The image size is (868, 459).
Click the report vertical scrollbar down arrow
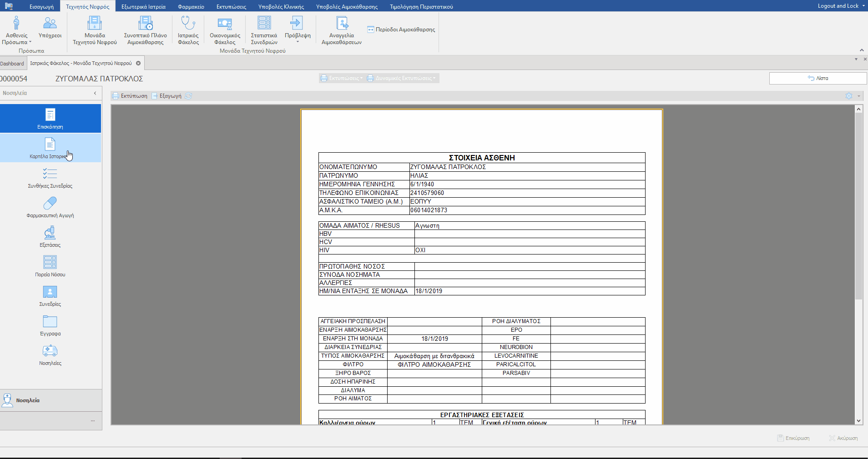coord(858,421)
